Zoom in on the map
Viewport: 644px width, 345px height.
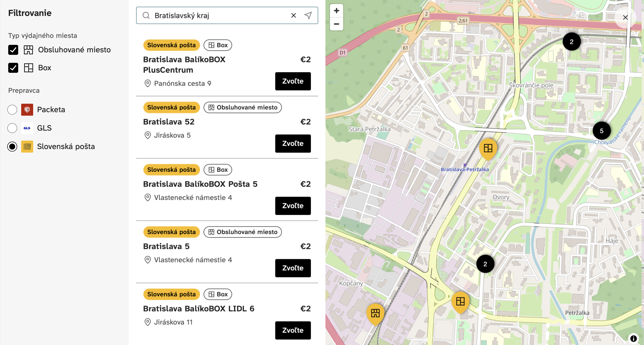(x=336, y=11)
